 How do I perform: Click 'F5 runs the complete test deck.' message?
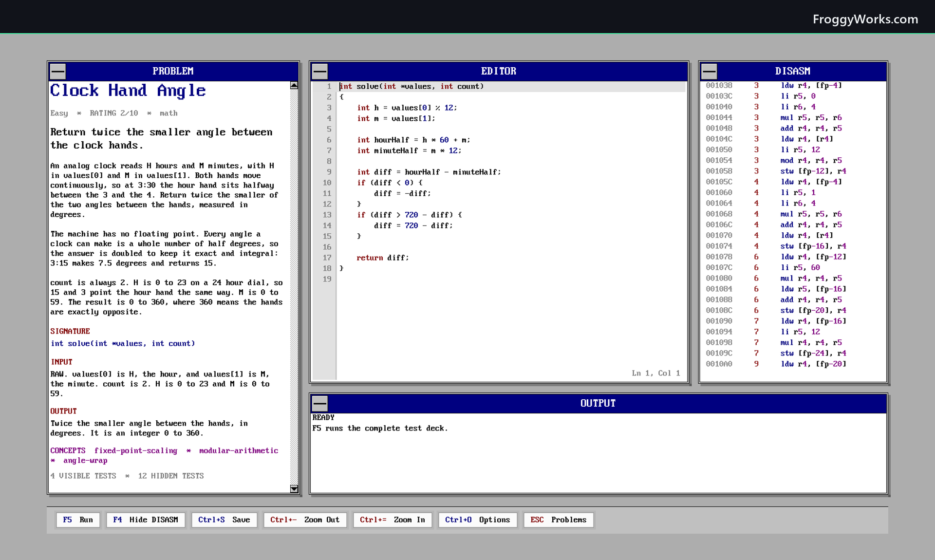click(380, 429)
